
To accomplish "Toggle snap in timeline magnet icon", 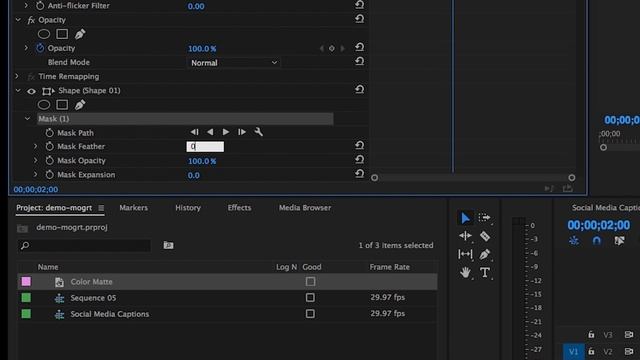I will tap(596, 241).
